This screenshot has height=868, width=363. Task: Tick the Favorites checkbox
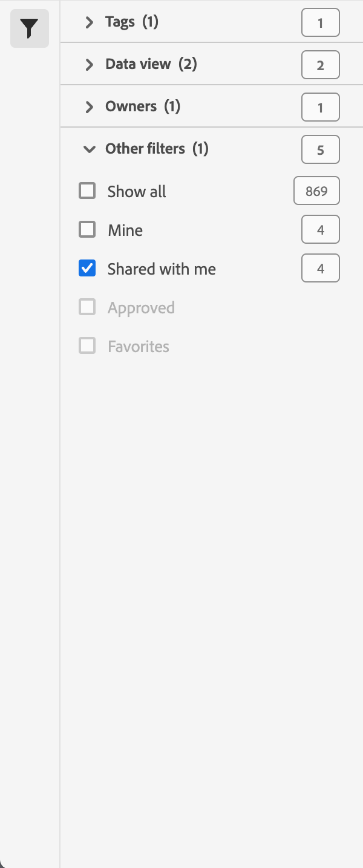(x=87, y=346)
